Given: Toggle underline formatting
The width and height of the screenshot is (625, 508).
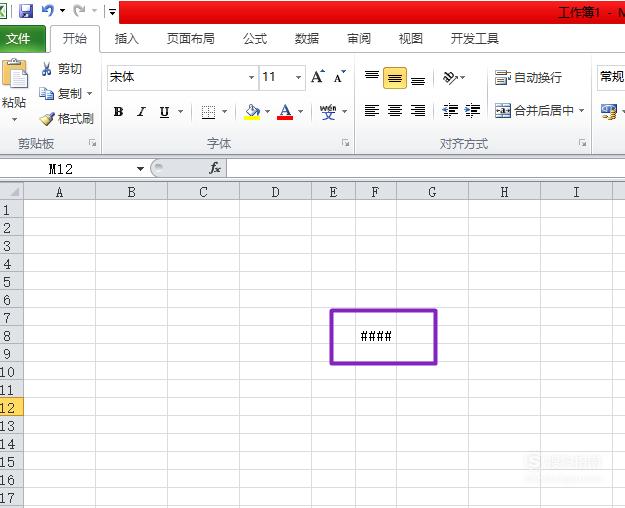Looking at the screenshot, I should pyautogui.click(x=165, y=112).
